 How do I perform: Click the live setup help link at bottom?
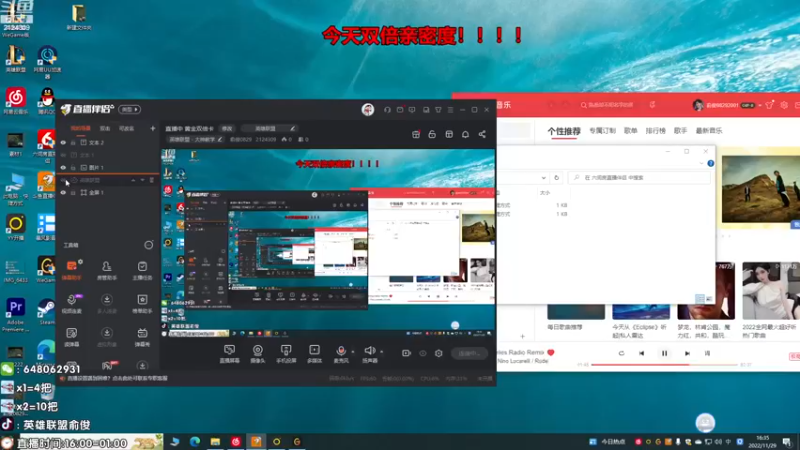coord(117,379)
